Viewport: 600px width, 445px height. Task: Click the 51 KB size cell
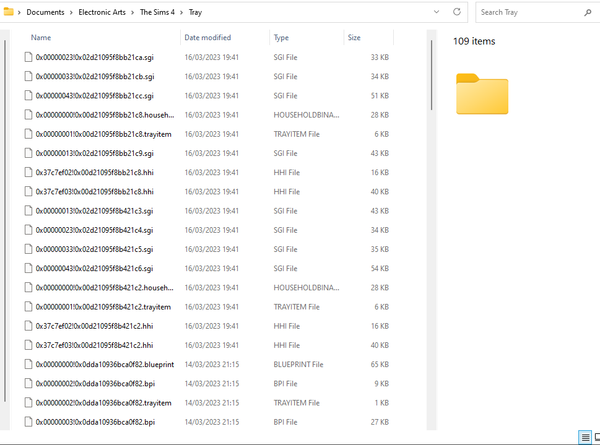[x=380, y=96]
